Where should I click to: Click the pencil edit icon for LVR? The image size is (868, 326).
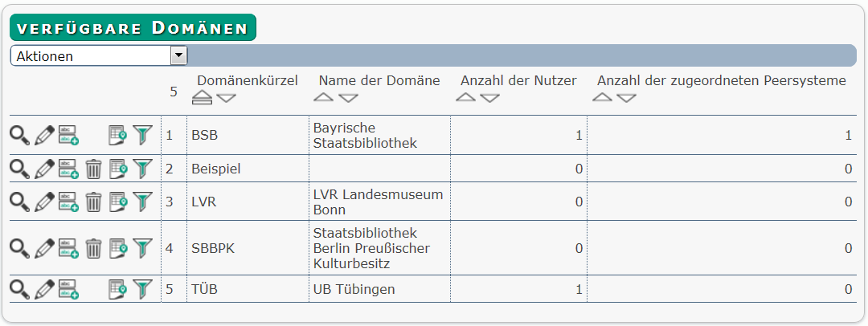[44, 202]
